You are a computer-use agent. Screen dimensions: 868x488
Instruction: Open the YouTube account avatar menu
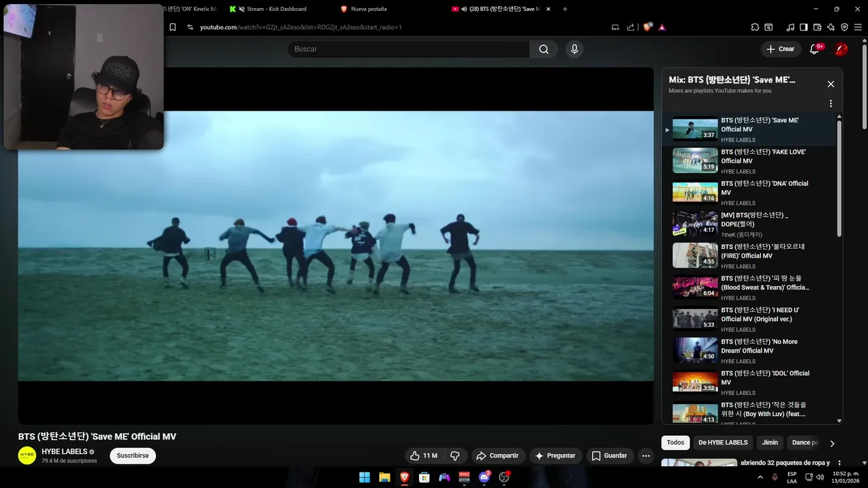(841, 49)
